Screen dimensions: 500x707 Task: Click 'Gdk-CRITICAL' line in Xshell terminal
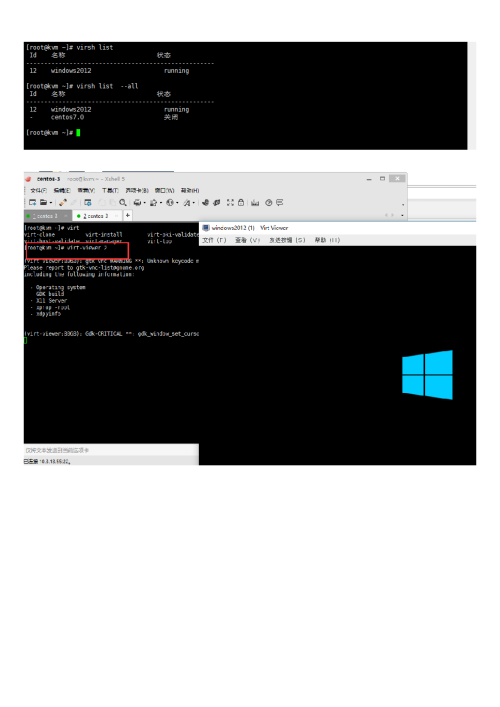pyautogui.click(x=111, y=334)
